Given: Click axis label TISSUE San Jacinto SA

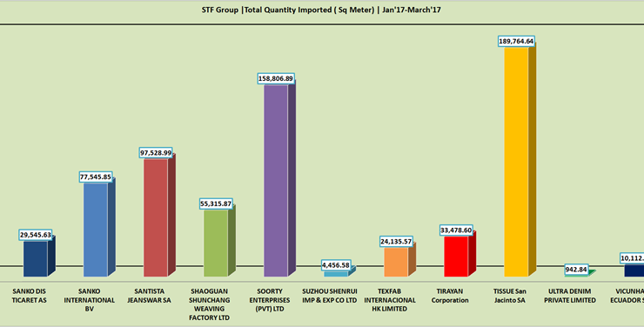Looking at the screenshot, I should (x=510, y=296).
